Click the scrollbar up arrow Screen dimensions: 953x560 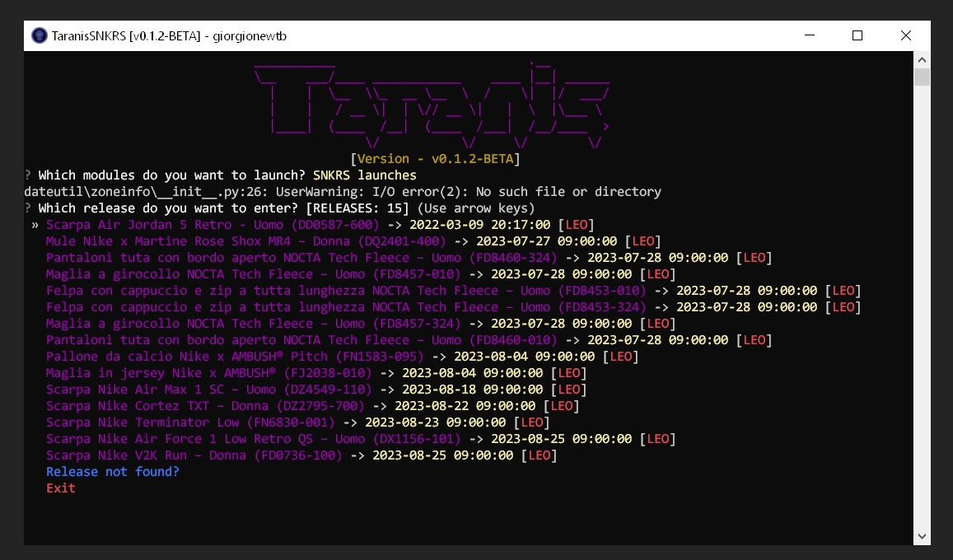922,59
